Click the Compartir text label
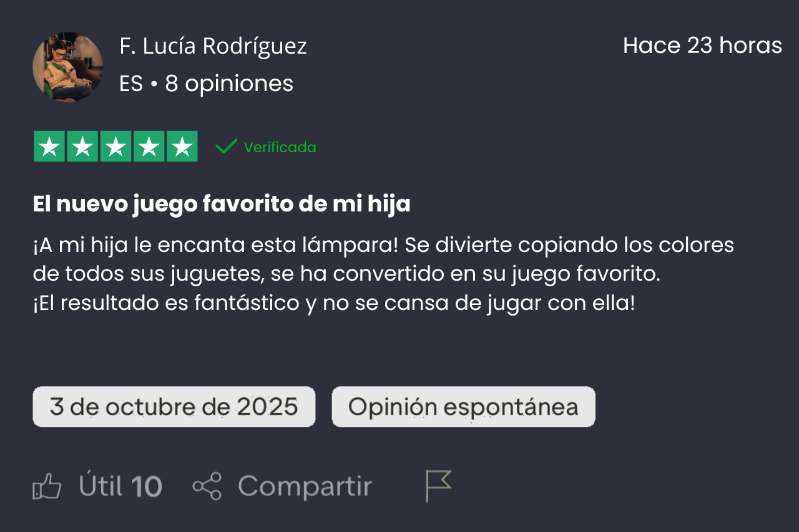 [x=305, y=486]
